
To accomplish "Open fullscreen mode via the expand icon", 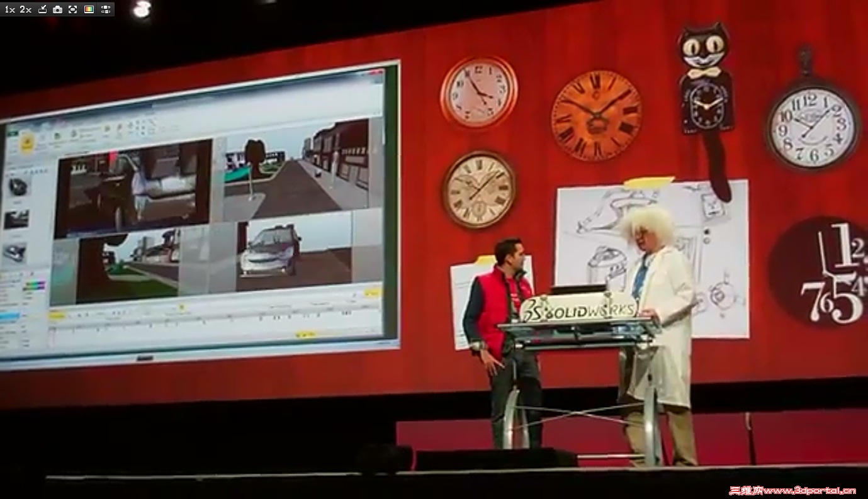I will point(74,9).
